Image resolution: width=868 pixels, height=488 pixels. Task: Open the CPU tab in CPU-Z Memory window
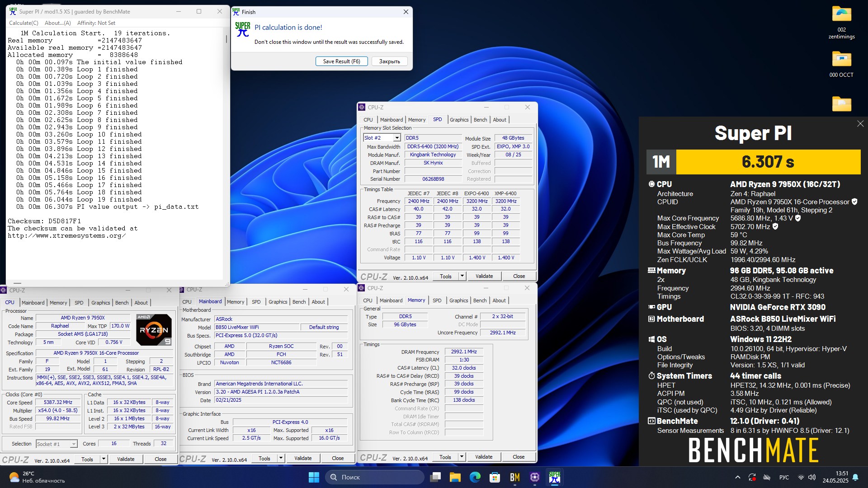point(368,300)
